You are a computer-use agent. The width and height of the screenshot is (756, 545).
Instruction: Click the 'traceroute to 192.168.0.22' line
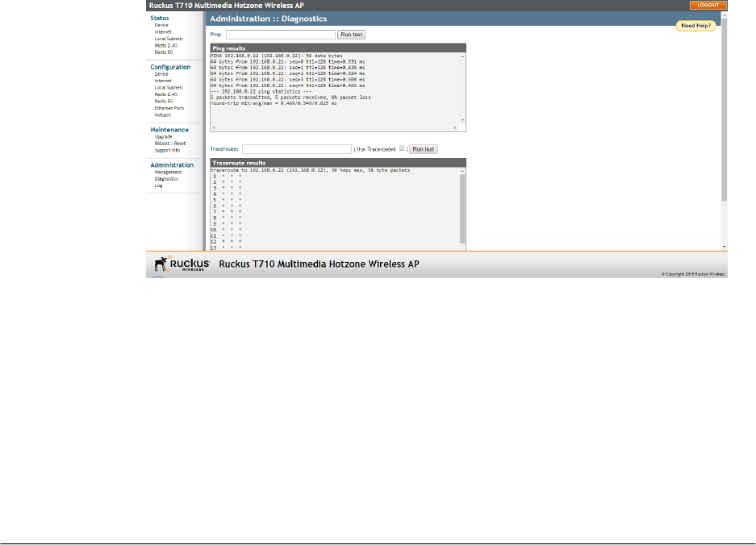tap(310, 170)
